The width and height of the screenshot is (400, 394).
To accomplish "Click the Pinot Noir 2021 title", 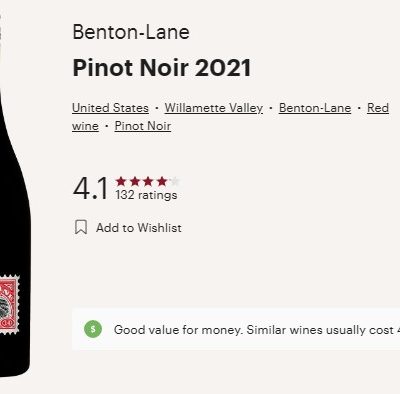I will pos(162,68).
